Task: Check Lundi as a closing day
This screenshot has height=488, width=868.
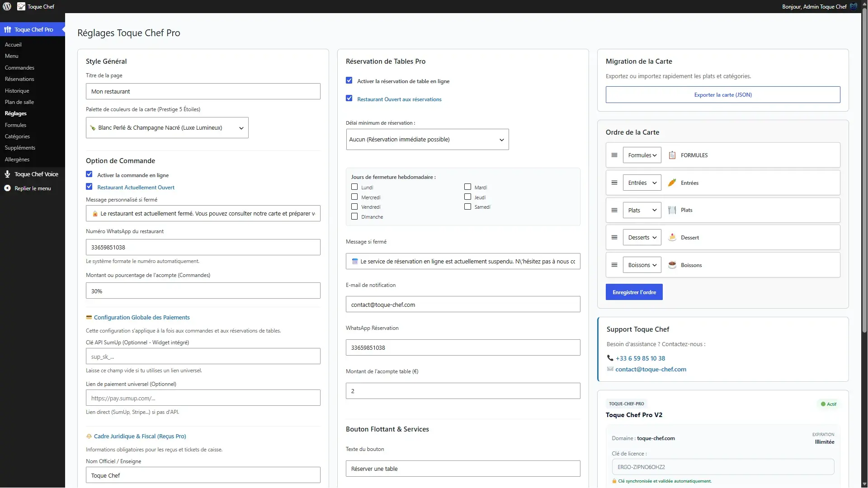Action: tap(354, 187)
